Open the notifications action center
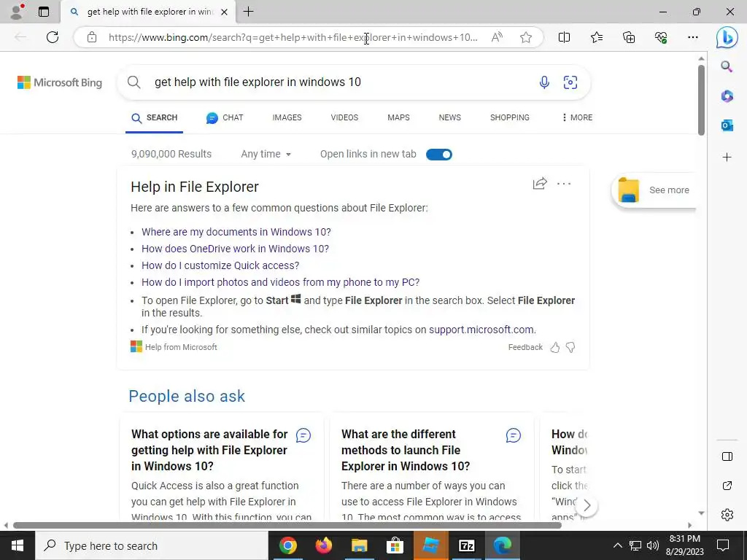The width and height of the screenshot is (747, 560). (x=723, y=545)
